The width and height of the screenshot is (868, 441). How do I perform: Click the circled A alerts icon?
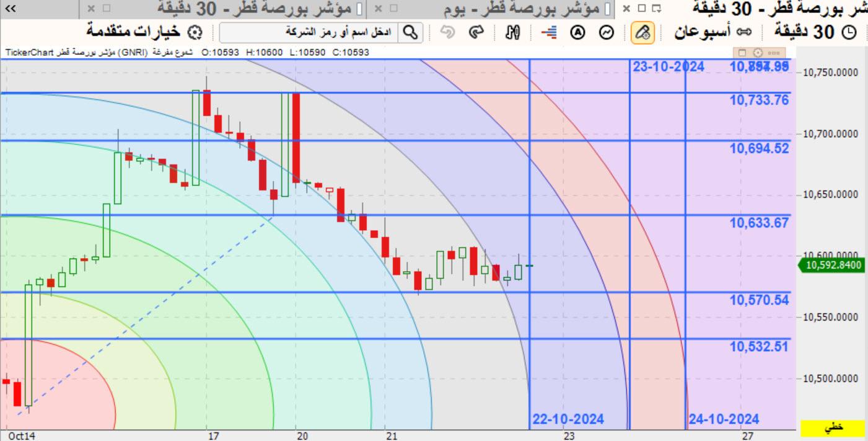tap(577, 32)
